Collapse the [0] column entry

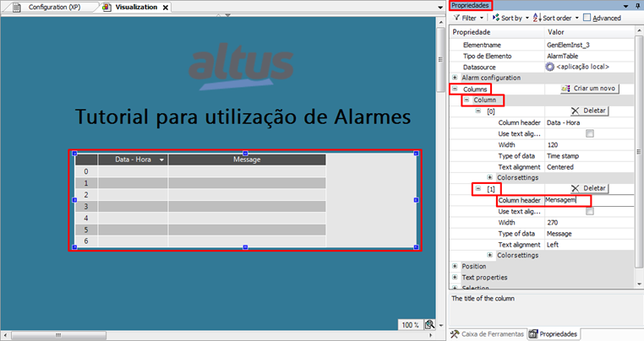coord(478,111)
